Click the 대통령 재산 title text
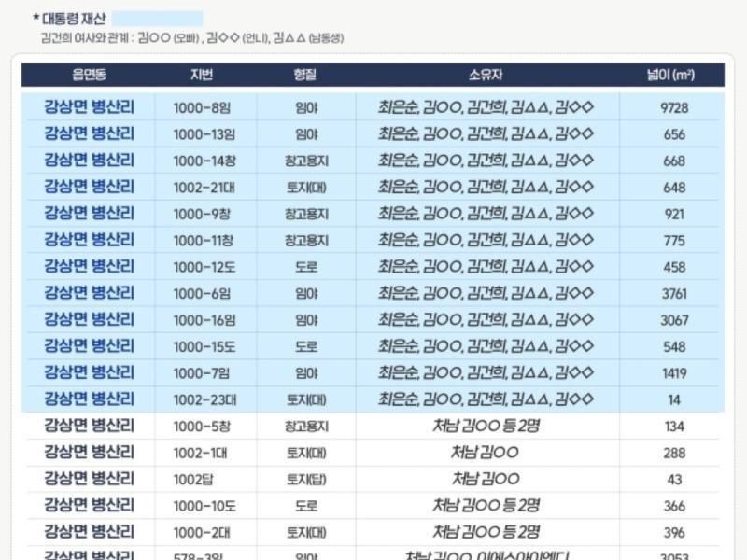This screenshot has height=560, width=747. click(73, 19)
